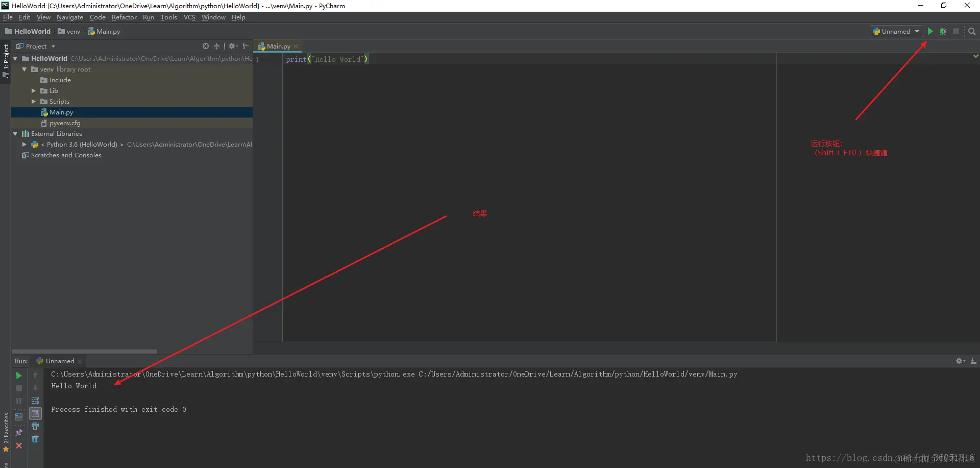The height and width of the screenshot is (468, 980).
Task: Open the VCS menu
Action: coord(189,17)
